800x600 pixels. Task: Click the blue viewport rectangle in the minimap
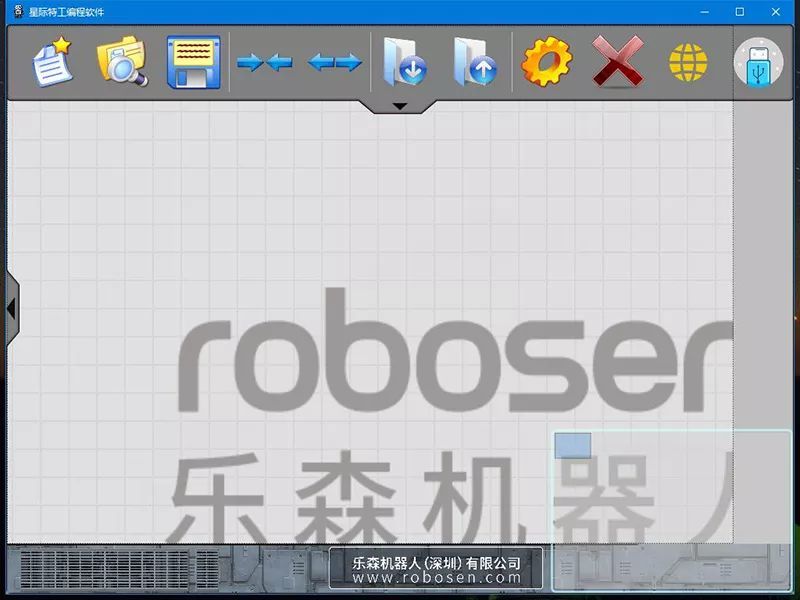[573, 445]
